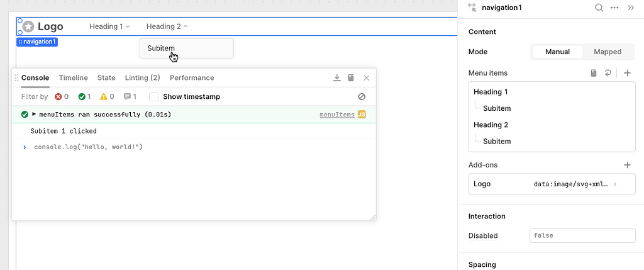
Task: Toggle the error filter in the console
Action: pyautogui.click(x=62, y=97)
